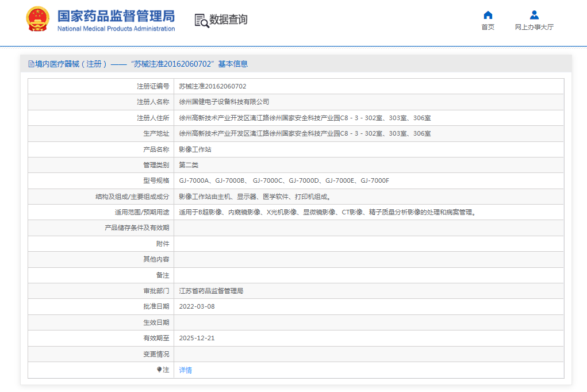
Task: Click product name value 影像工作站
Action: point(195,149)
